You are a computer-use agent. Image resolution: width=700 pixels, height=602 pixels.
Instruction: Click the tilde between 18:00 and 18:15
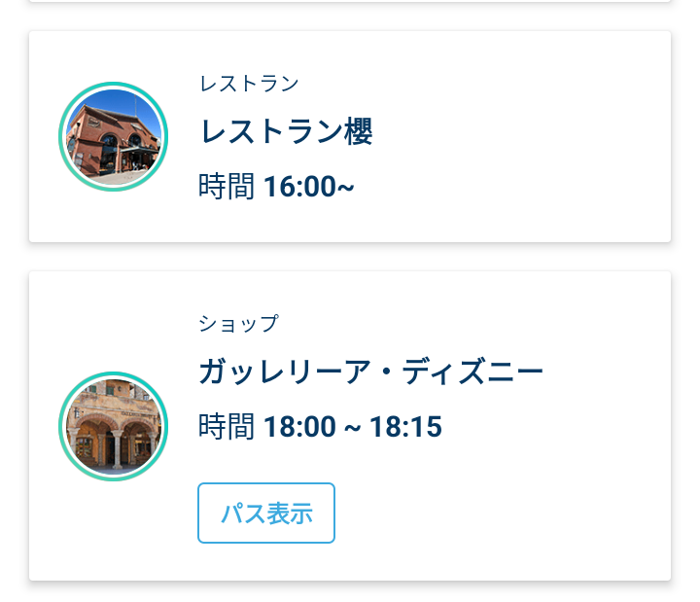click(x=352, y=429)
